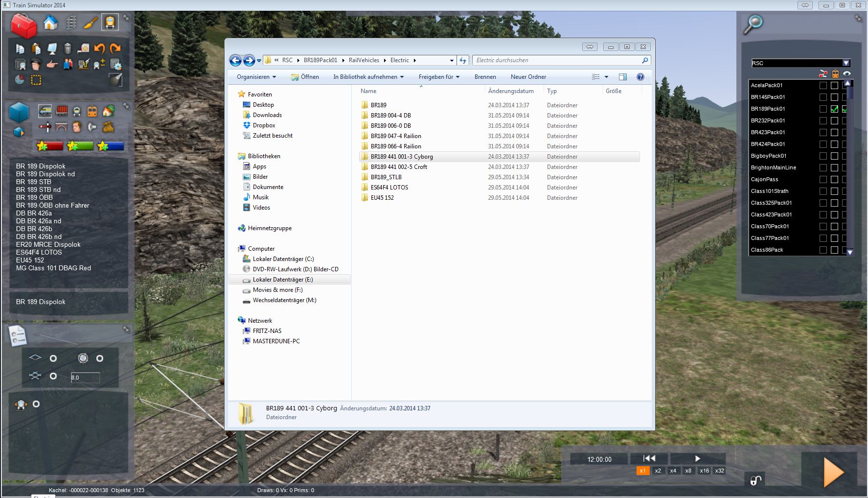
Task: Select the track laying tools tab
Action: 71,23
